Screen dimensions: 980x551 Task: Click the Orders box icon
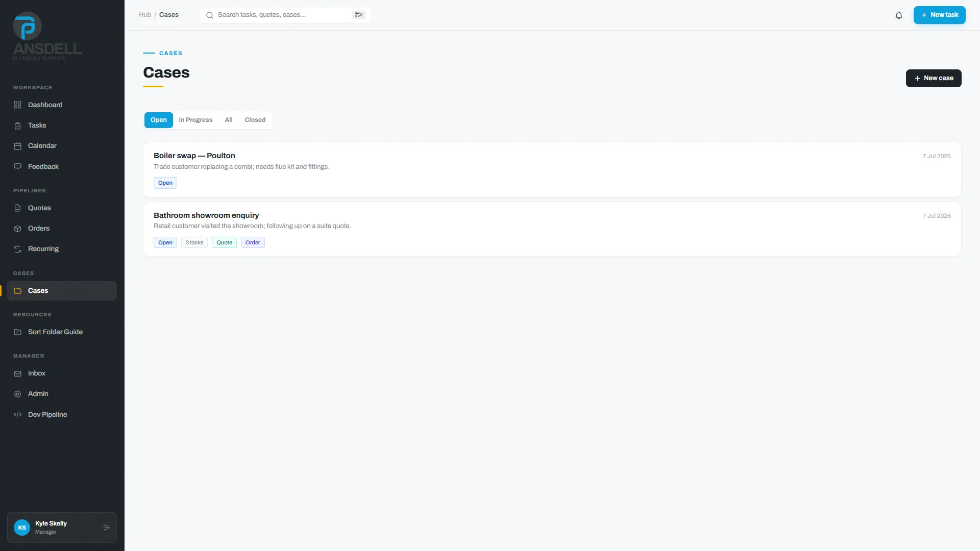coord(17,229)
